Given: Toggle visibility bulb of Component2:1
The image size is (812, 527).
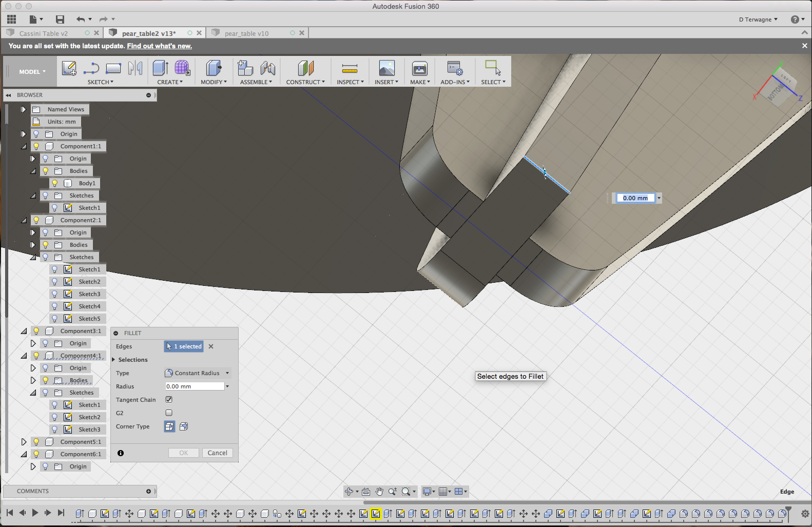Looking at the screenshot, I should tap(36, 220).
